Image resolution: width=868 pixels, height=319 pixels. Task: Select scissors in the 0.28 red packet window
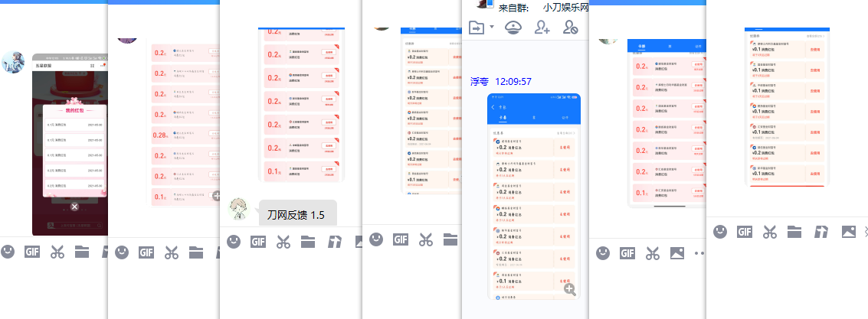(x=171, y=252)
